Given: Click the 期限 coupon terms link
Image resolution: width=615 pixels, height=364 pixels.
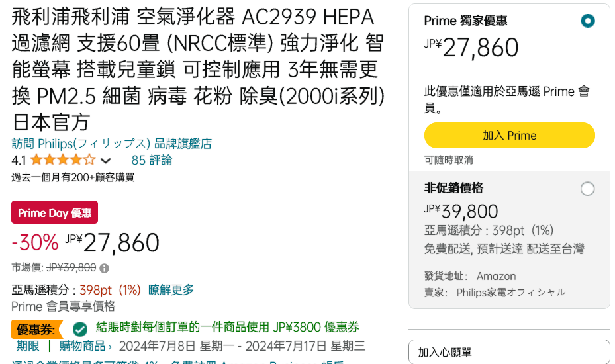Looking at the screenshot, I should [28, 346].
